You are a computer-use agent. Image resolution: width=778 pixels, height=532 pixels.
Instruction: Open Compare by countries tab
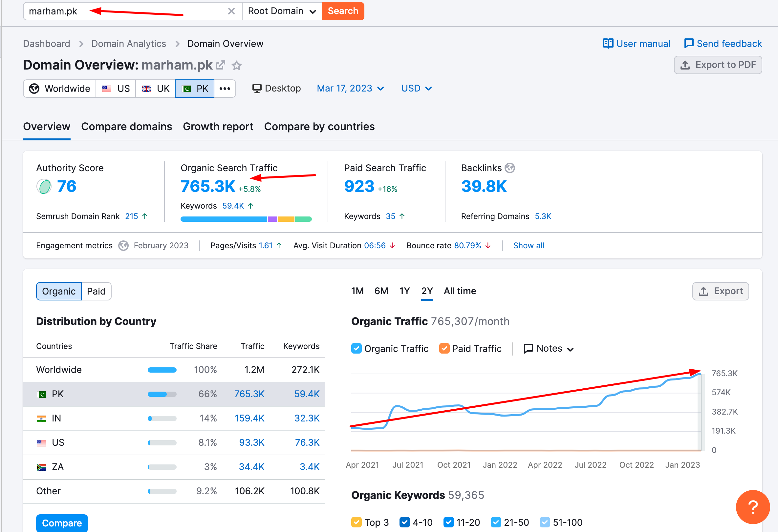point(319,127)
